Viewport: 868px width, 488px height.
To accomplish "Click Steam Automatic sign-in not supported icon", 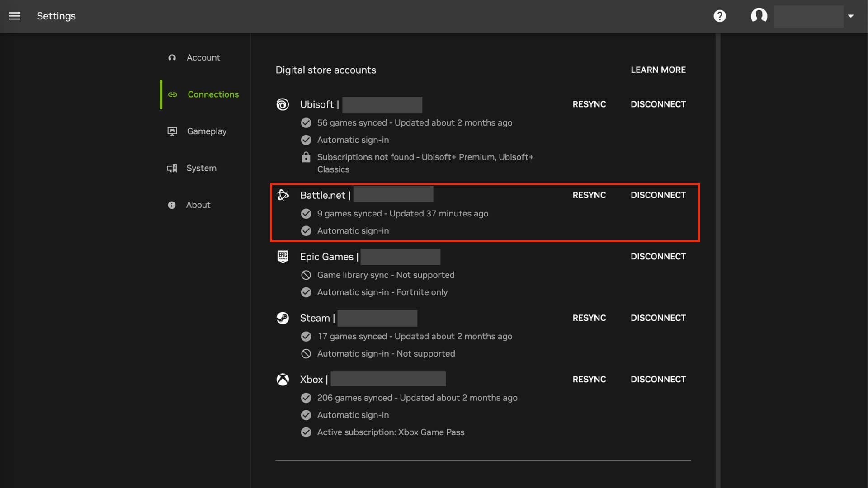I will [x=306, y=354].
